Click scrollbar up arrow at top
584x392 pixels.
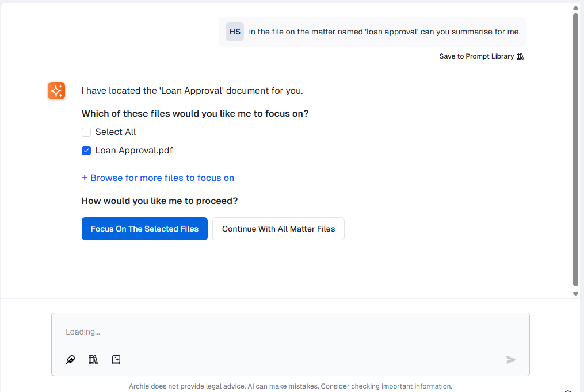click(575, 8)
